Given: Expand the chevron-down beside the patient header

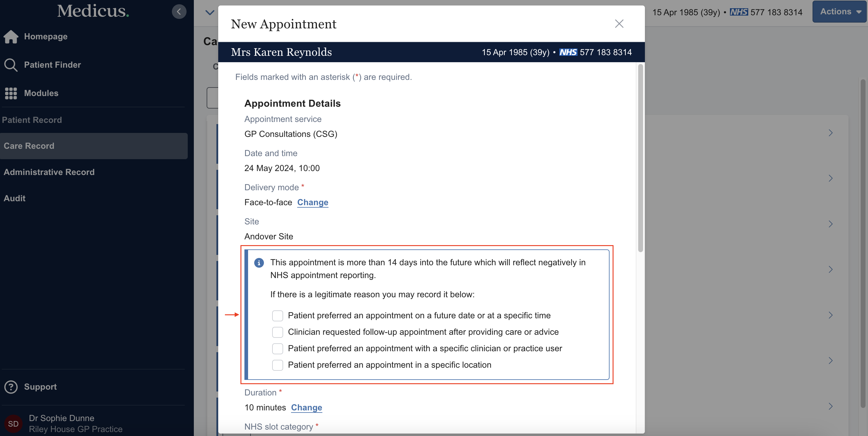Looking at the screenshot, I should (210, 13).
